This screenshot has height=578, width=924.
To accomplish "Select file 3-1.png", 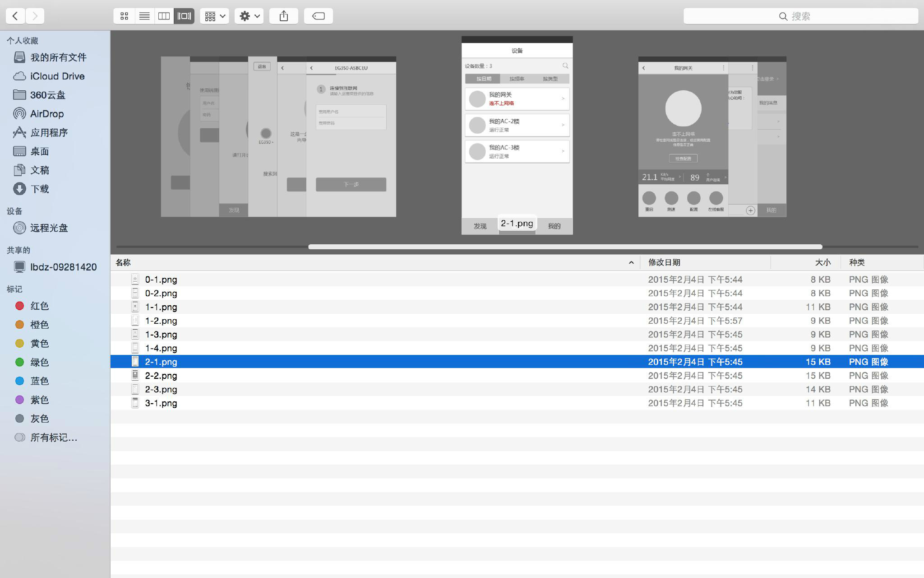I will click(x=517, y=403).
